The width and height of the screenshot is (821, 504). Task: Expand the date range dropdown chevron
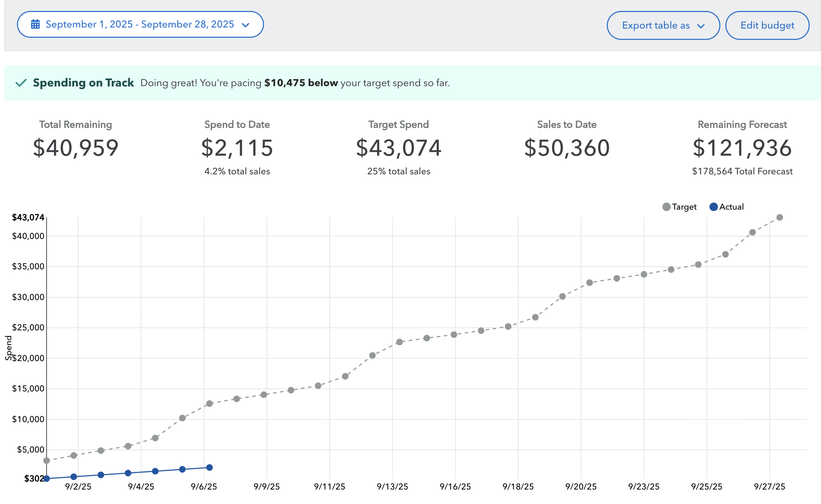point(246,25)
